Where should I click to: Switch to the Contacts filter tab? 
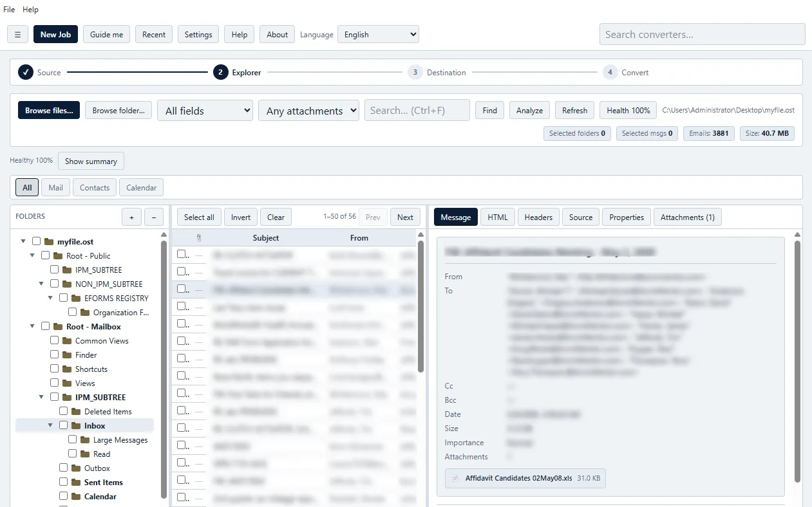click(x=95, y=187)
